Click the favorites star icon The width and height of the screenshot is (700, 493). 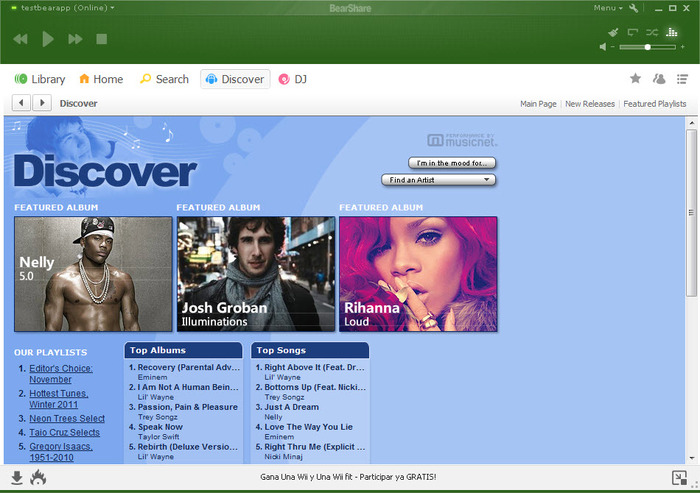click(x=635, y=79)
